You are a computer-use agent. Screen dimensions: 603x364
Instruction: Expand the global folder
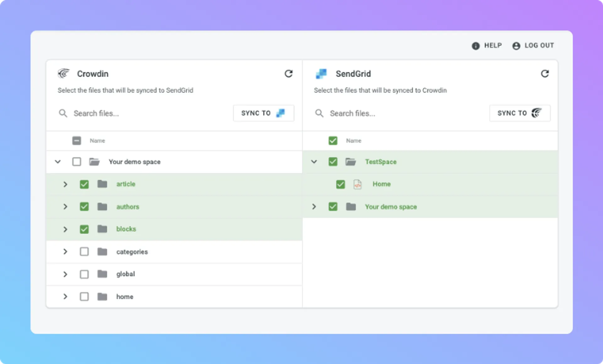[65, 274]
